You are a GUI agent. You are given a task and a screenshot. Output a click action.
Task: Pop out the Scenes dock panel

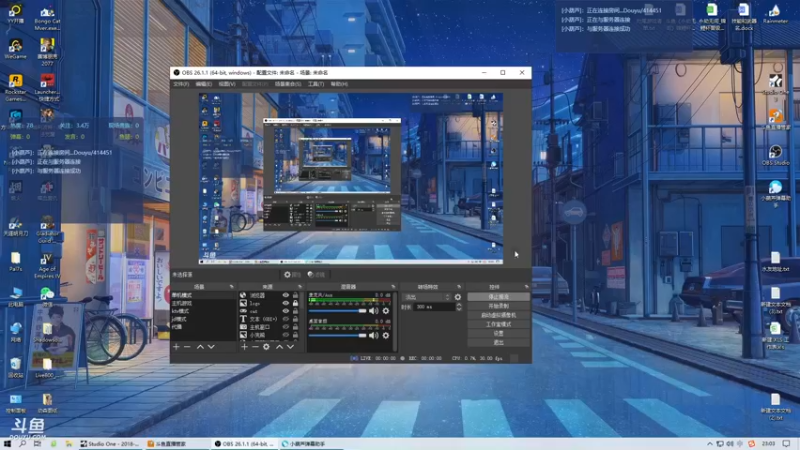(x=232, y=287)
